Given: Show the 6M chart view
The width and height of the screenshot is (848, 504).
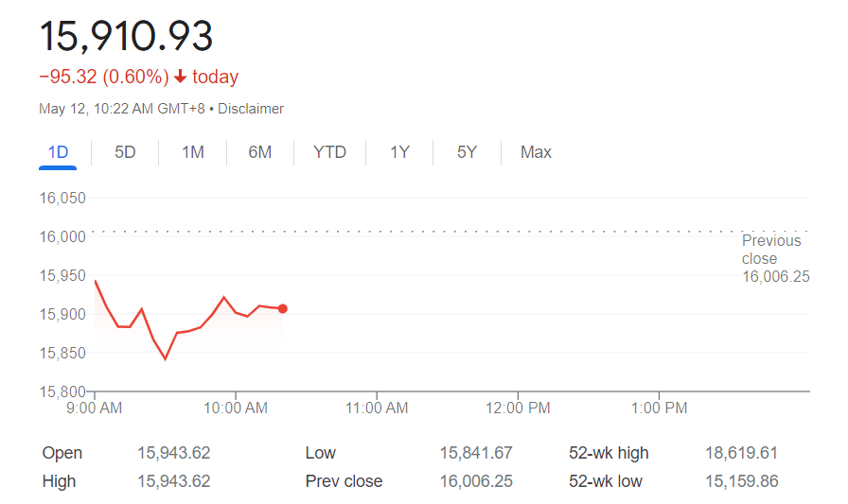Looking at the screenshot, I should pos(260,152).
